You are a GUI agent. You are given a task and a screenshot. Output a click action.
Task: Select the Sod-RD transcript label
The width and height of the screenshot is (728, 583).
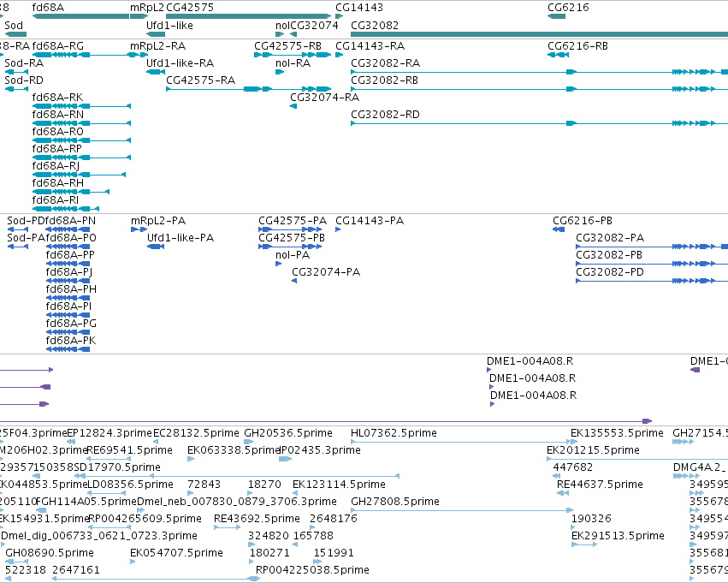[24, 80]
